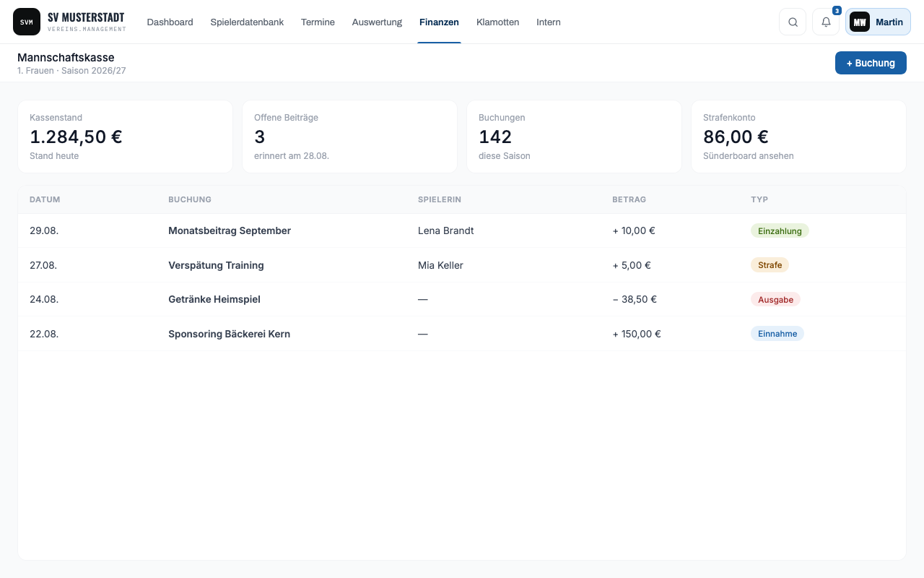Open the Spielerdatenbank tab
The height and width of the screenshot is (578, 924).
(247, 22)
